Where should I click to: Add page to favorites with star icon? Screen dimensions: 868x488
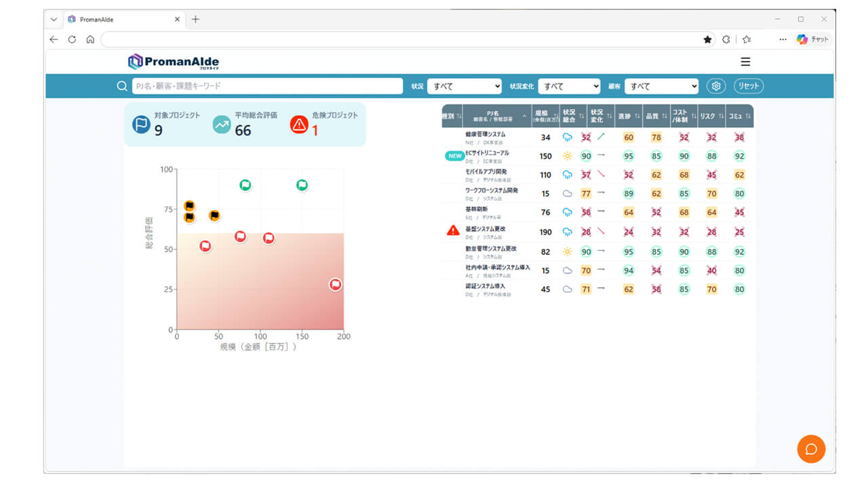(708, 39)
